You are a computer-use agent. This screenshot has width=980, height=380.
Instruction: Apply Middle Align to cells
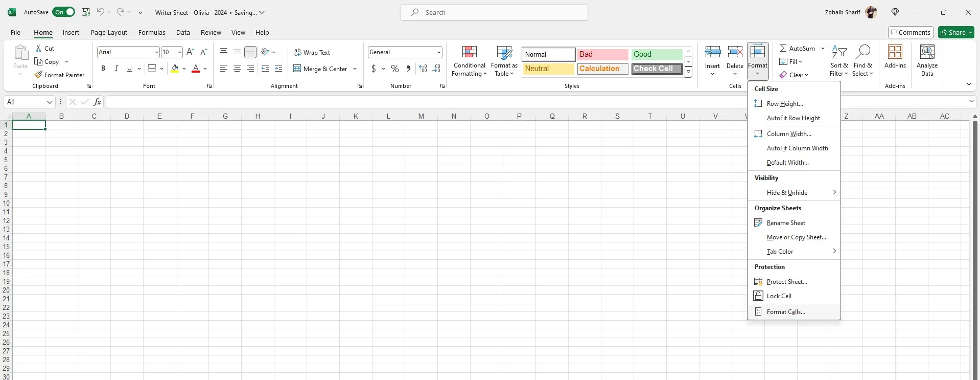click(x=237, y=52)
